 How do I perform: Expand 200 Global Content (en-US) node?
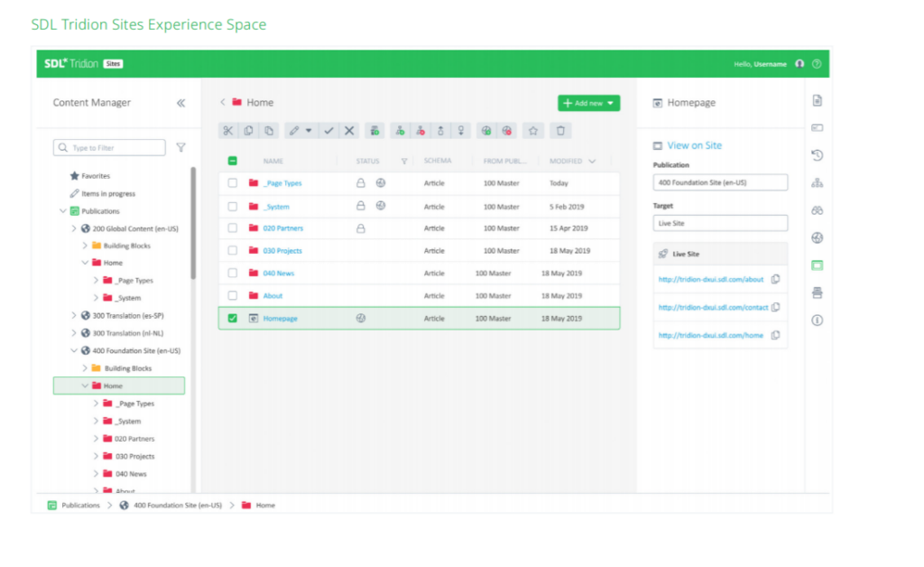coord(74,228)
